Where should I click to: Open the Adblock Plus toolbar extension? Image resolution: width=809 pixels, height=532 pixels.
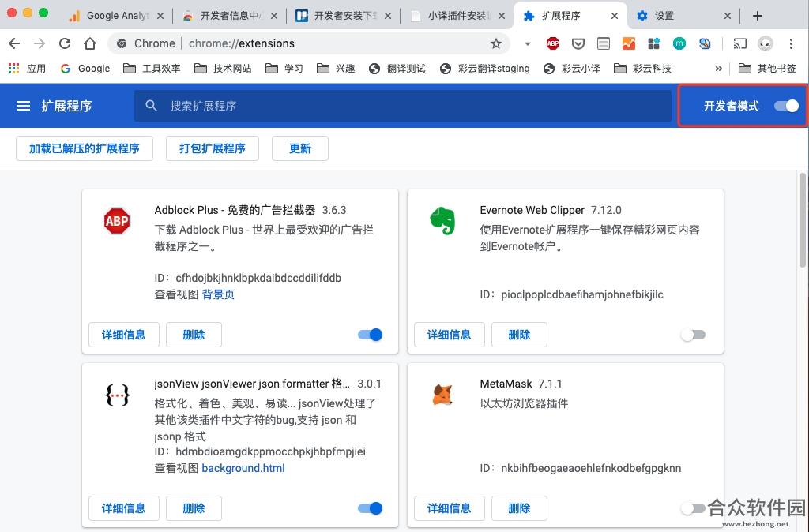[552, 44]
